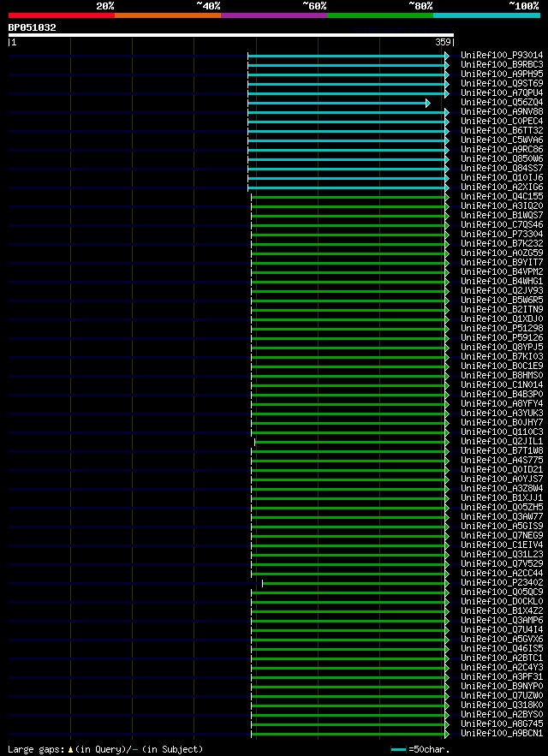Select the UniRef100_C1EIV4 label
The height and width of the screenshot is (756, 548).
502,545
